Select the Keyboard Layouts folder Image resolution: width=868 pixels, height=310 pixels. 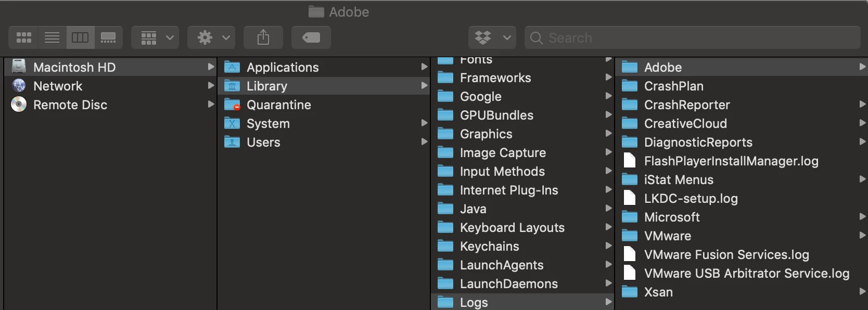click(x=522, y=227)
